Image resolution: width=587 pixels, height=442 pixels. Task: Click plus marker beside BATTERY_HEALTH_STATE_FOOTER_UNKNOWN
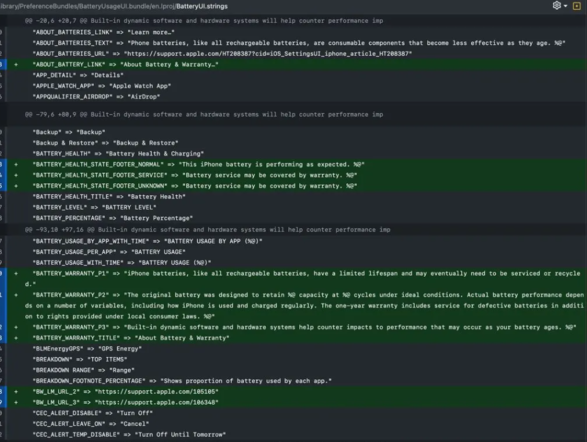16,186
